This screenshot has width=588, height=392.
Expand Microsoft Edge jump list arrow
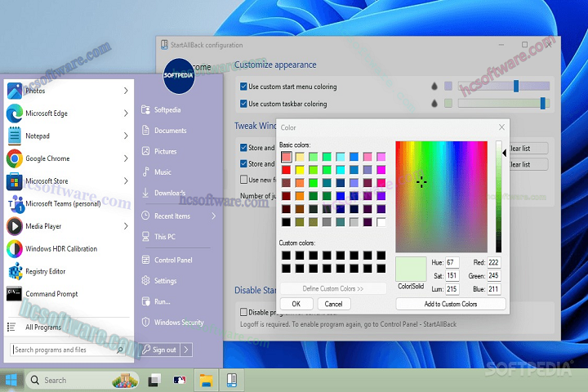tap(126, 114)
